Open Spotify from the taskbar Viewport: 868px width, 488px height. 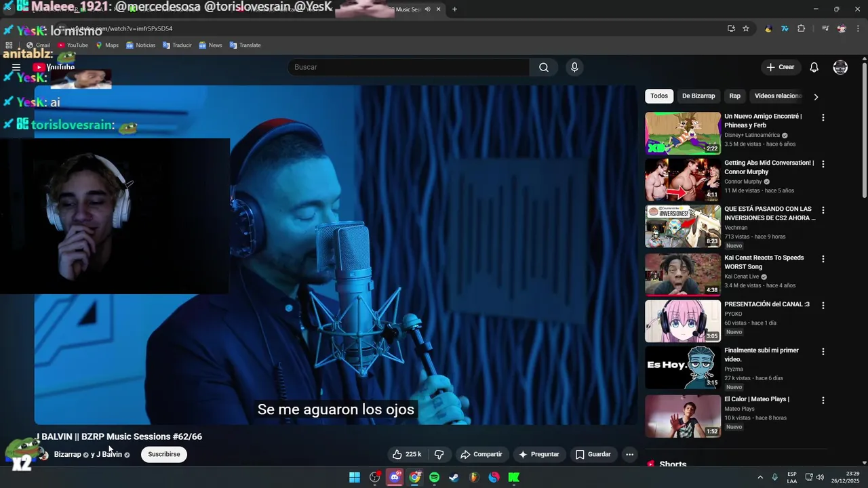(x=434, y=477)
